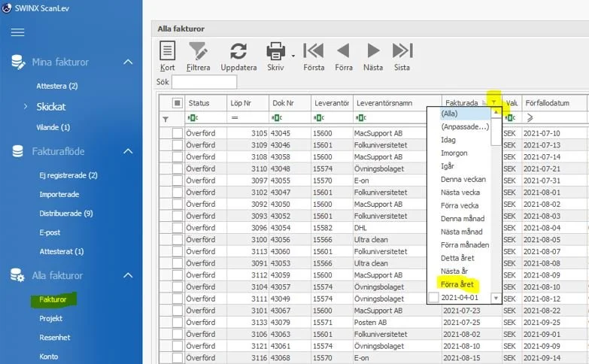589x364 pixels.
Task: Open E-post in sidebar
Action: tap(50, 232)
